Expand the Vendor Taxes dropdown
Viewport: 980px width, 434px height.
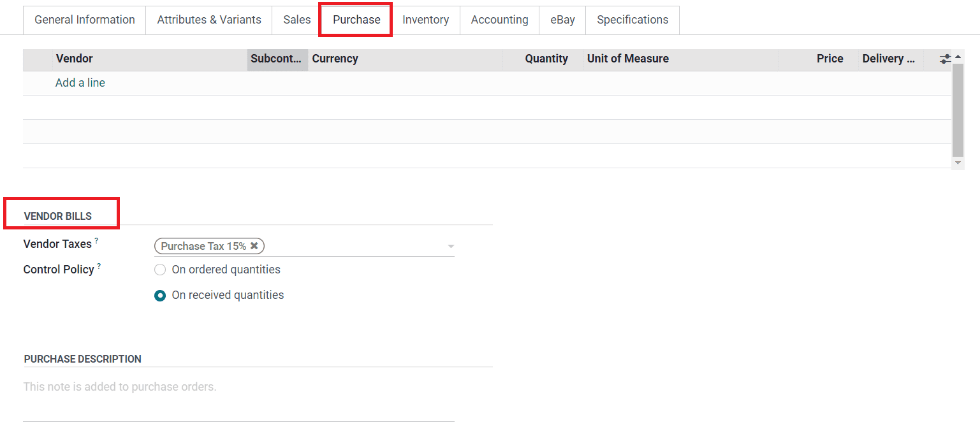[x=451, y=247]
